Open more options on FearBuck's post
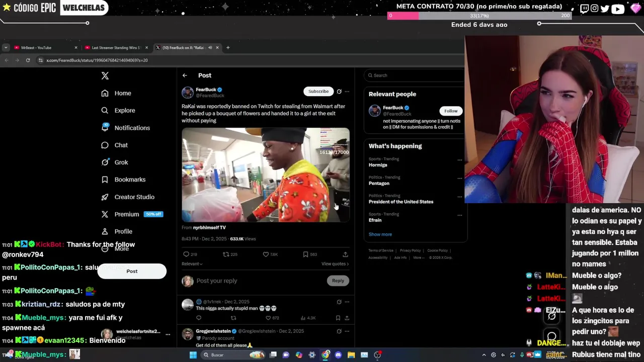Viewport: 644px width, 362px height. [x=347, y=92]
